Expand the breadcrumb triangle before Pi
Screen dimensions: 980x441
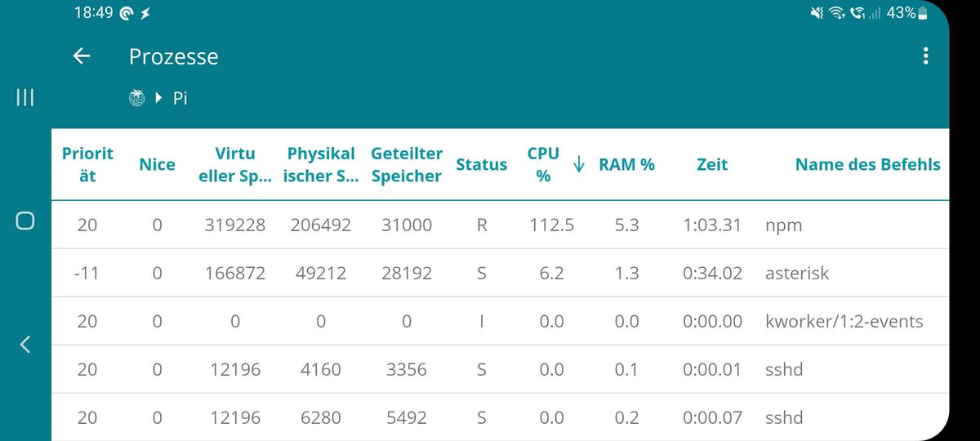point(159,98)
